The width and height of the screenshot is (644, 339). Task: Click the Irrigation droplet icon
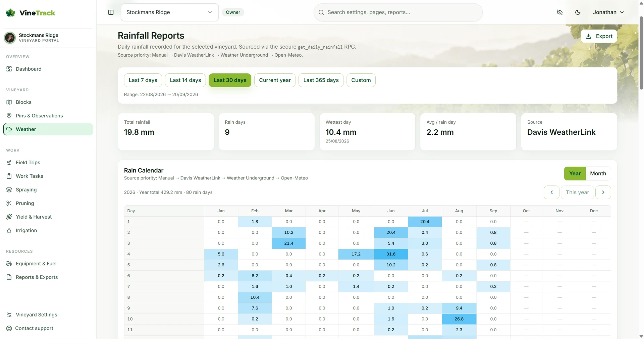tap(9, 230)
